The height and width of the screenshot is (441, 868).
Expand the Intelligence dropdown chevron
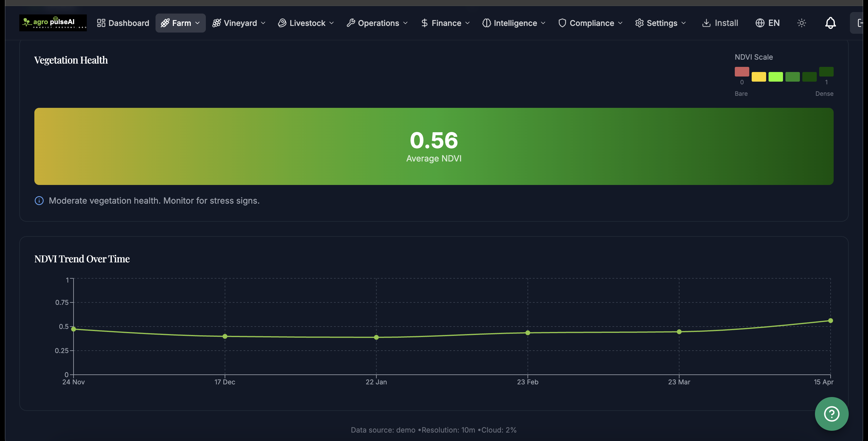(x=543, y=23)
